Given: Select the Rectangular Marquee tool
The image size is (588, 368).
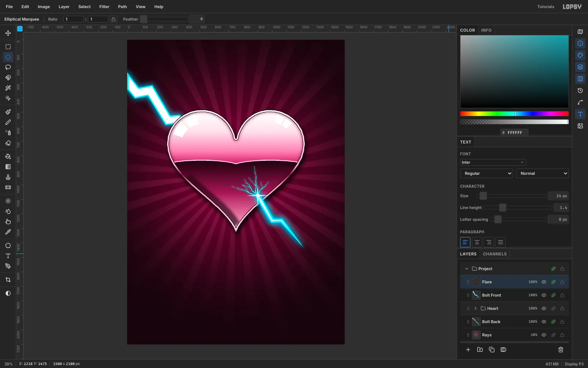Looking at the screenshot, I should (8, 47).
